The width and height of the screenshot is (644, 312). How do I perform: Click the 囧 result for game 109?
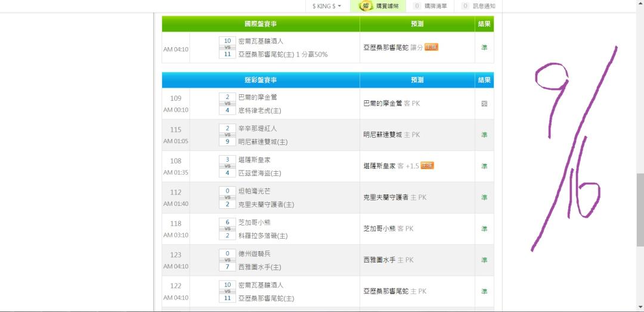(484, 104)
